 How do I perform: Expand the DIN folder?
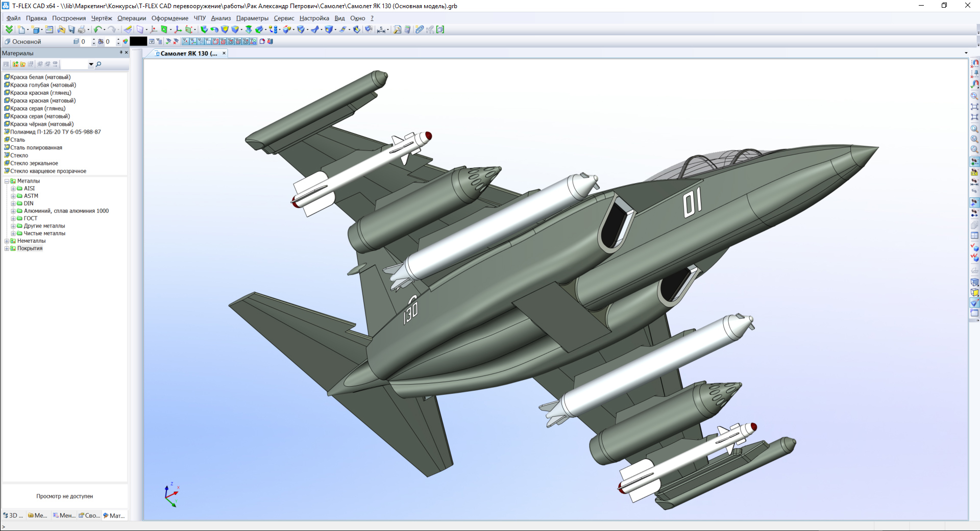13,204
